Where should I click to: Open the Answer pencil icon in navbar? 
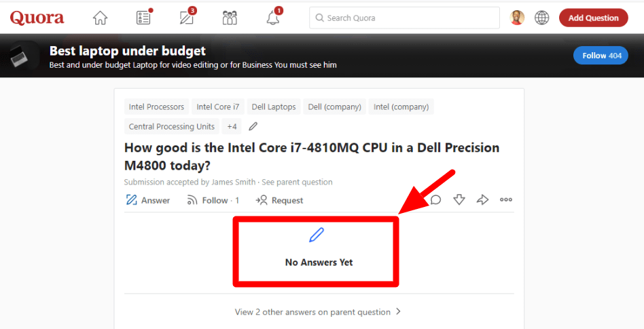tap(187, 18)
